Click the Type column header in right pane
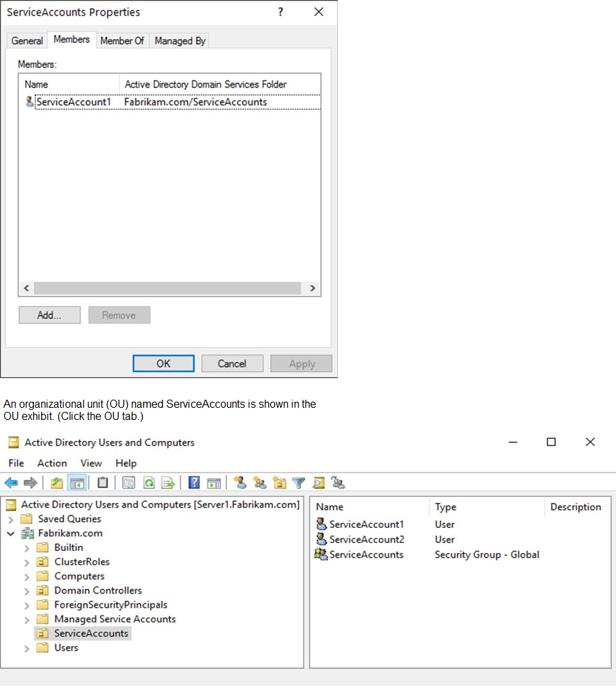The image size is (616, 690). [x=486, y=507]
